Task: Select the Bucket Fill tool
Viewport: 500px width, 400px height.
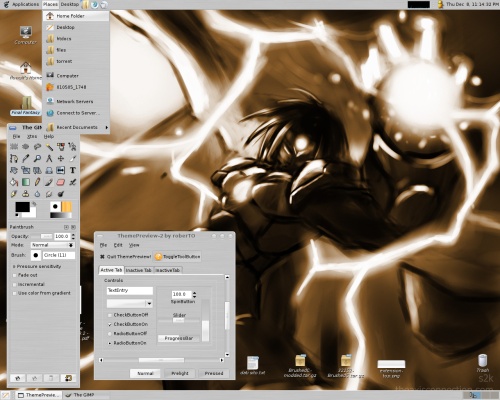Action: pyautogui.click(x=14, y=182)
